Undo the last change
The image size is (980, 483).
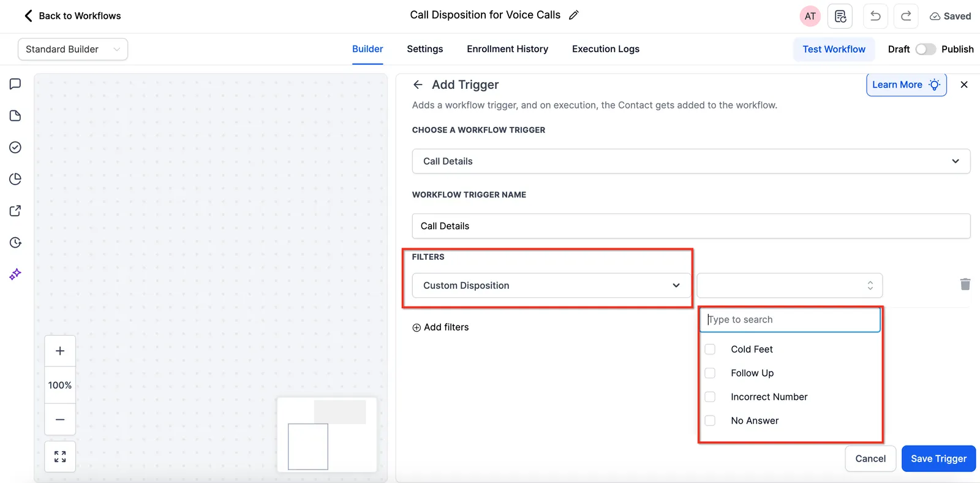(875, 16)
